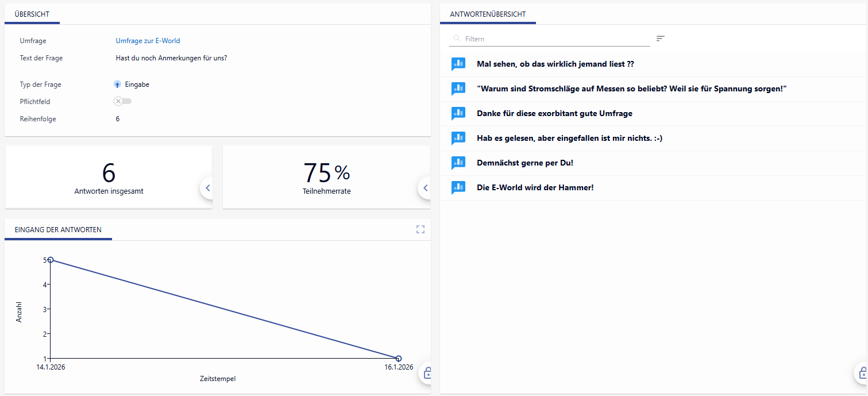Click chart icon beside "Stromschläge" joke answer
Image resolution: width=868 pixels, height=396 pixels.
458,89
